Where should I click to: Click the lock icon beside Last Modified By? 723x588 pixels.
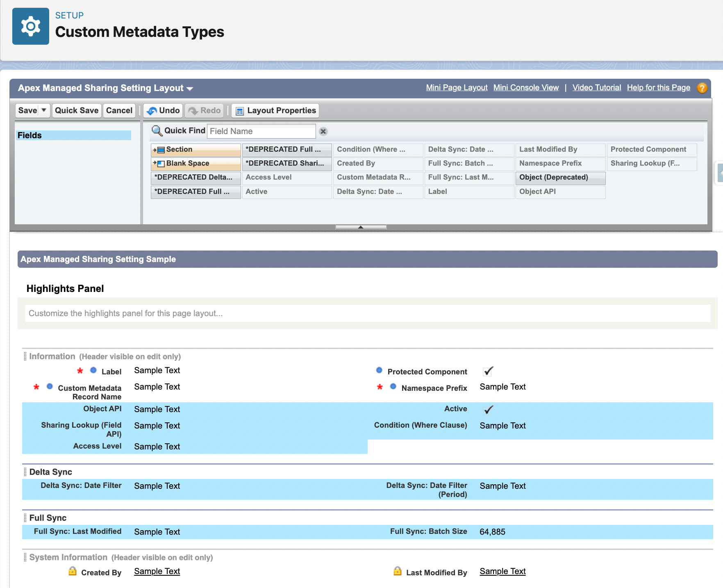click(x=397, y=571)
